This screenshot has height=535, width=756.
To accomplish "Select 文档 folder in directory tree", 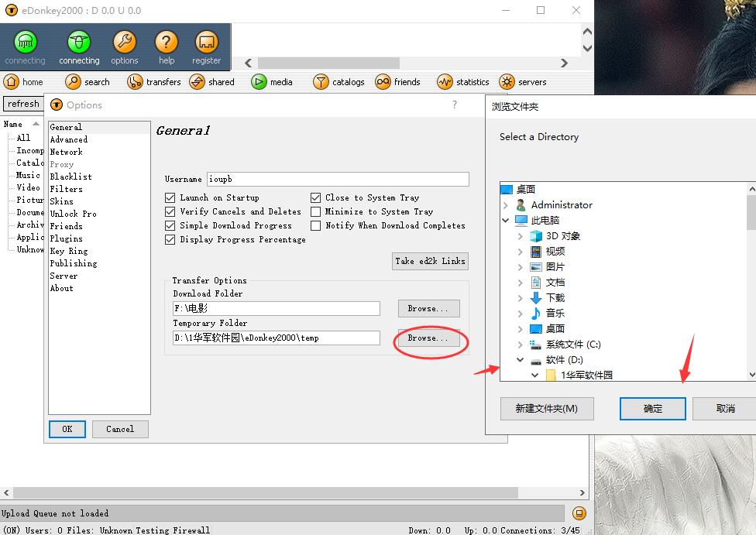I will click(x=555, y=282).
